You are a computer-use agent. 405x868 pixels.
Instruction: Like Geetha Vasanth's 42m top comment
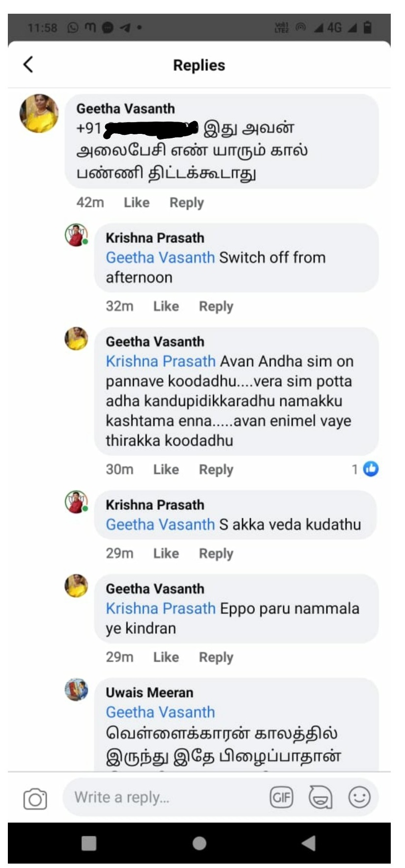click(136, 203)
